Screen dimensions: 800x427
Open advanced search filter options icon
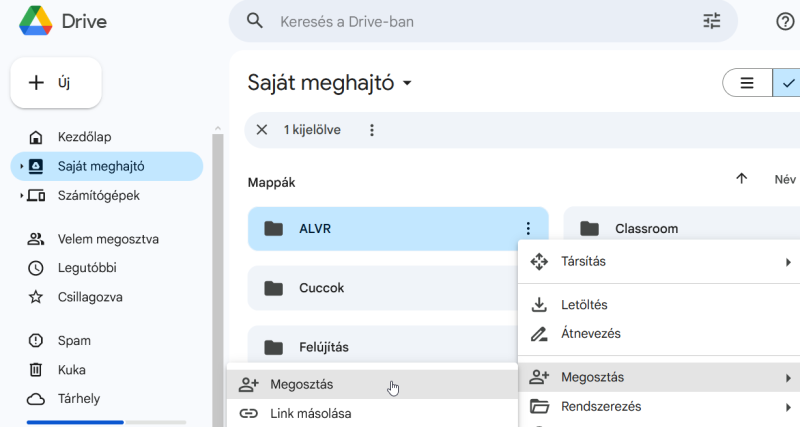click(712, 21)
